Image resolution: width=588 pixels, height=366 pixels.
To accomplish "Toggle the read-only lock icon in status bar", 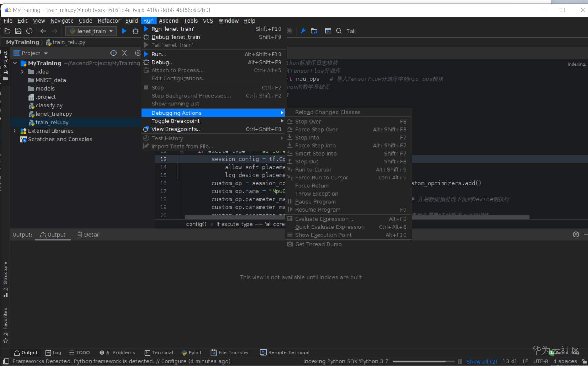I will coord(584,361).
